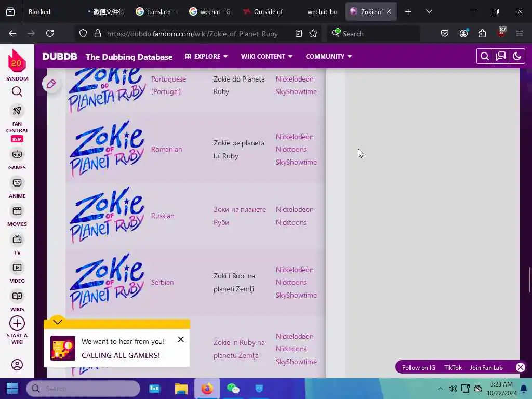The height and width of the screenshot is (399, 532).
Task: Open the tracking protection shield icon
Action: (x=83, y=33)
